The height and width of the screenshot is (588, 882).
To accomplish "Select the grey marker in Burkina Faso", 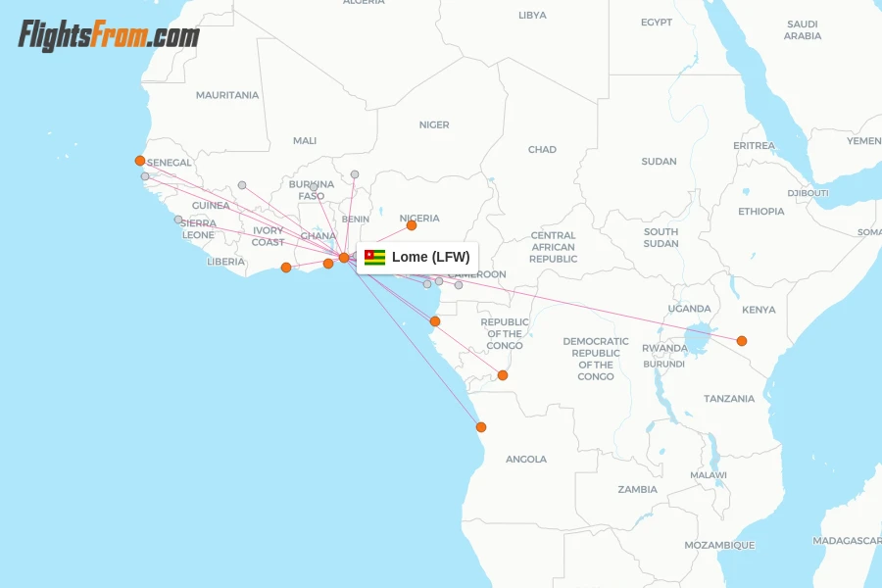I will click(x=314, y=187).
